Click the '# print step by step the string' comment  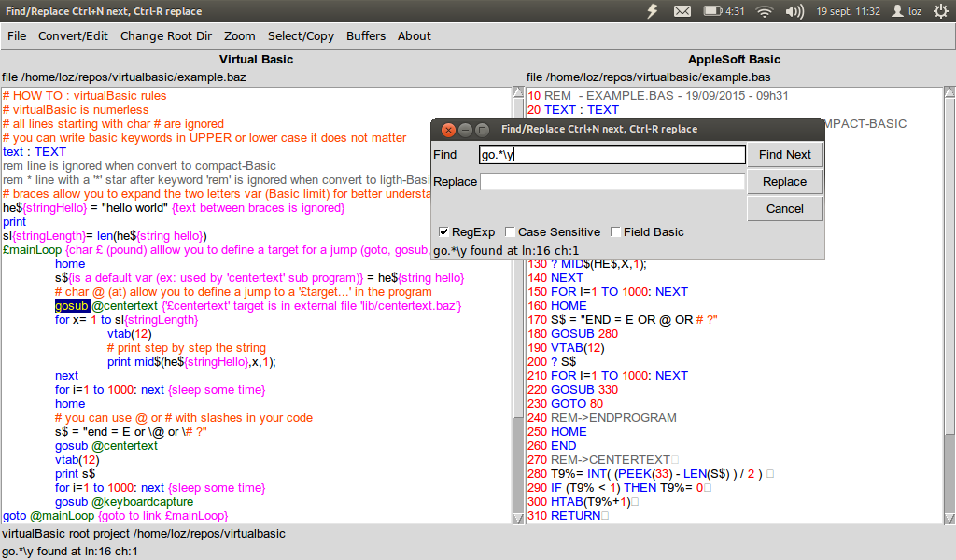(x=187, y=348)
